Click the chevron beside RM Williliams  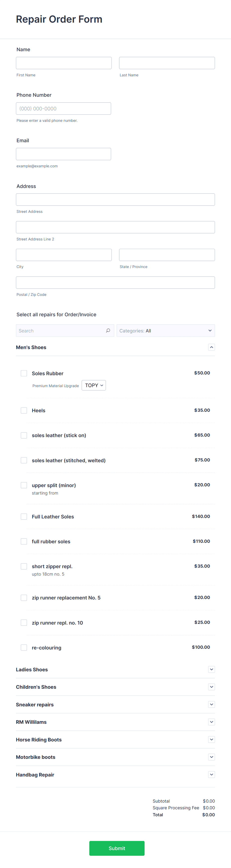point(211,722)
